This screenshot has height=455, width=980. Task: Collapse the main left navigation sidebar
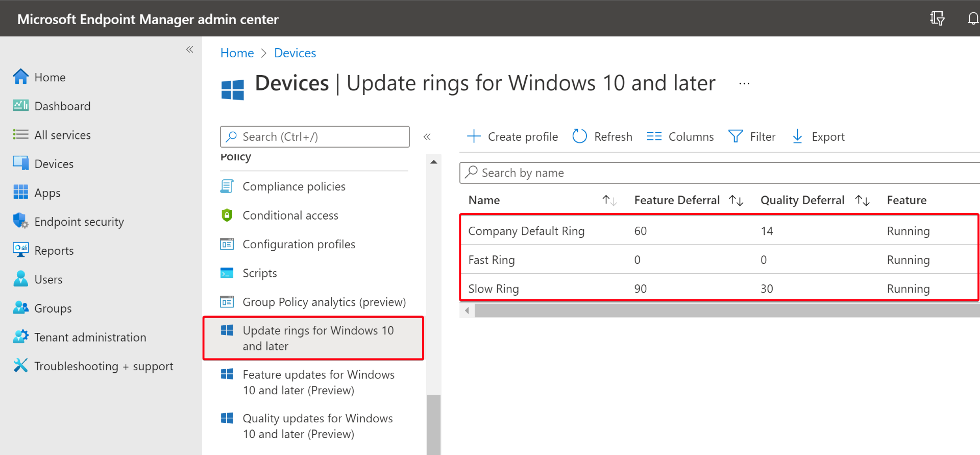click(190, 50)
